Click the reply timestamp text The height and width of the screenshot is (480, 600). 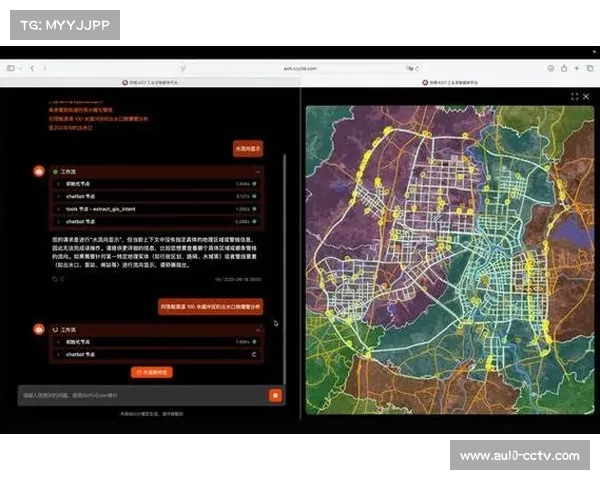click(238, 279)
